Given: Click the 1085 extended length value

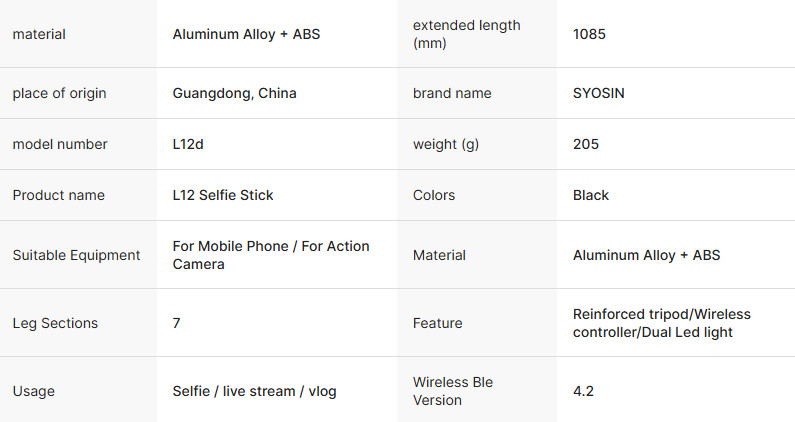Looking at the screenshot, I should point(589,34).
